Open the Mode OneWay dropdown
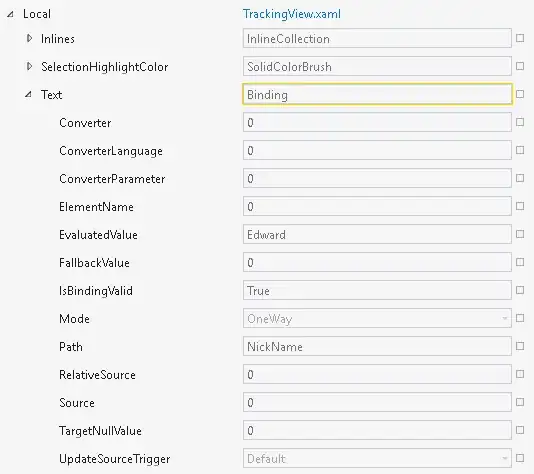This screenshot has height=474, width=534. coord(377,318)
